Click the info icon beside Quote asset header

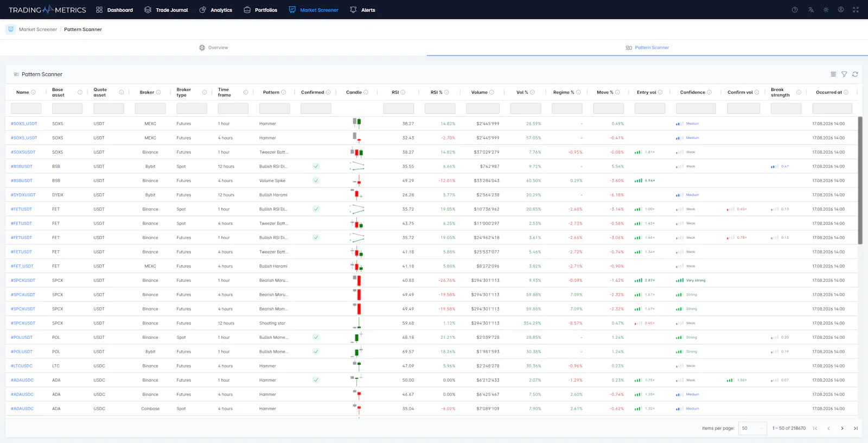(121, 92)
